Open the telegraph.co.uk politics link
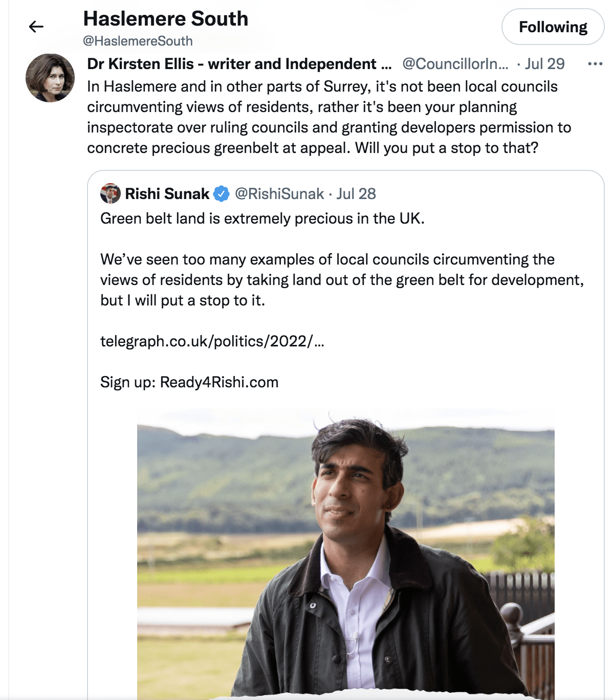 coord(212,341)
